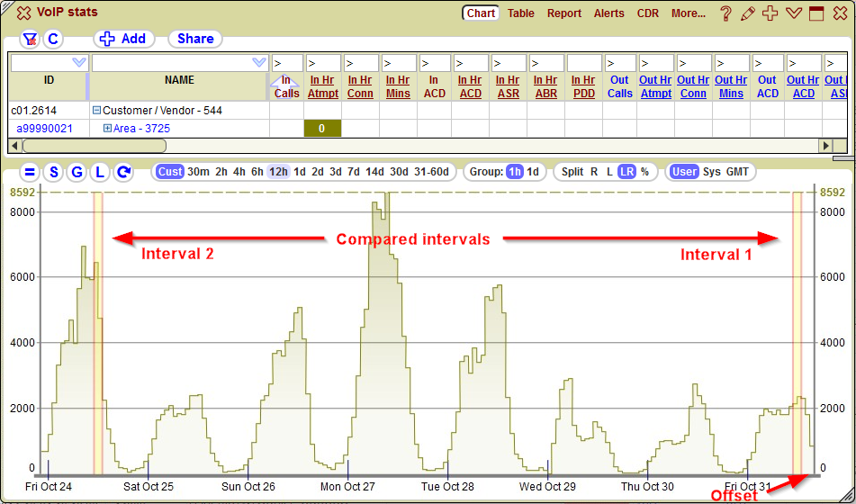This screenshot has width=856, height=504.
Task: Click the highlighted 0 cell in In Hr Atmpt
Action: 322,129
